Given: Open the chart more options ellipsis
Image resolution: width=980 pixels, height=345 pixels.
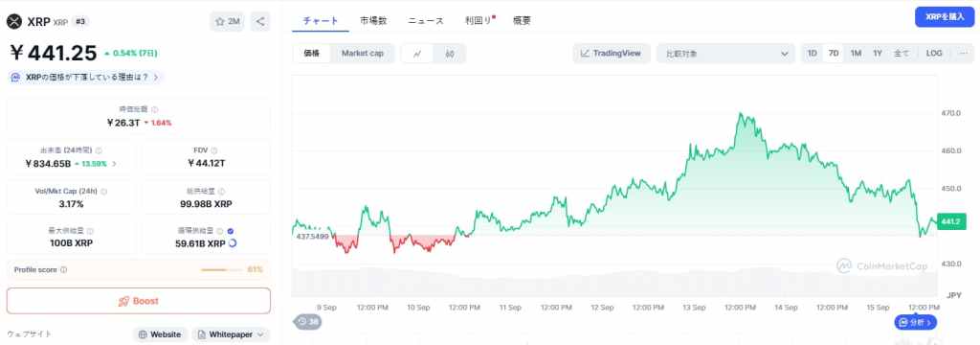Looking at the screenshot, I should 963,54.
